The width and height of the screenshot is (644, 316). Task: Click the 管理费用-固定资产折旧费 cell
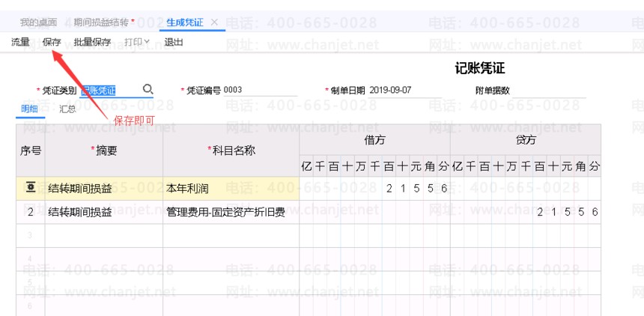point(231,213)
